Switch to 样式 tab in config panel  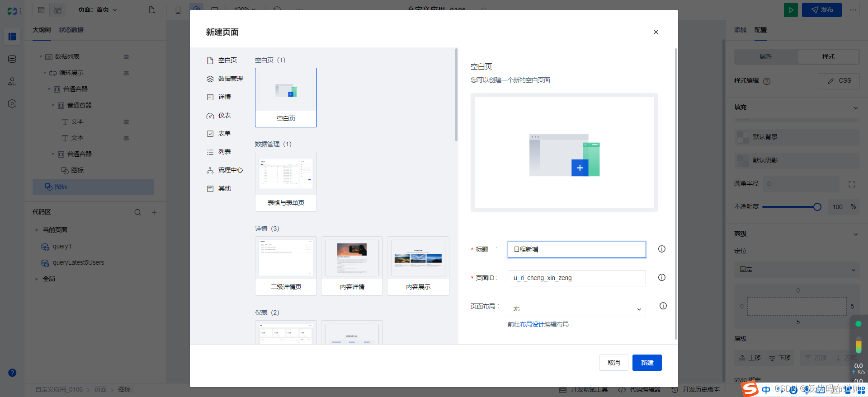click(x=828, y=56)
